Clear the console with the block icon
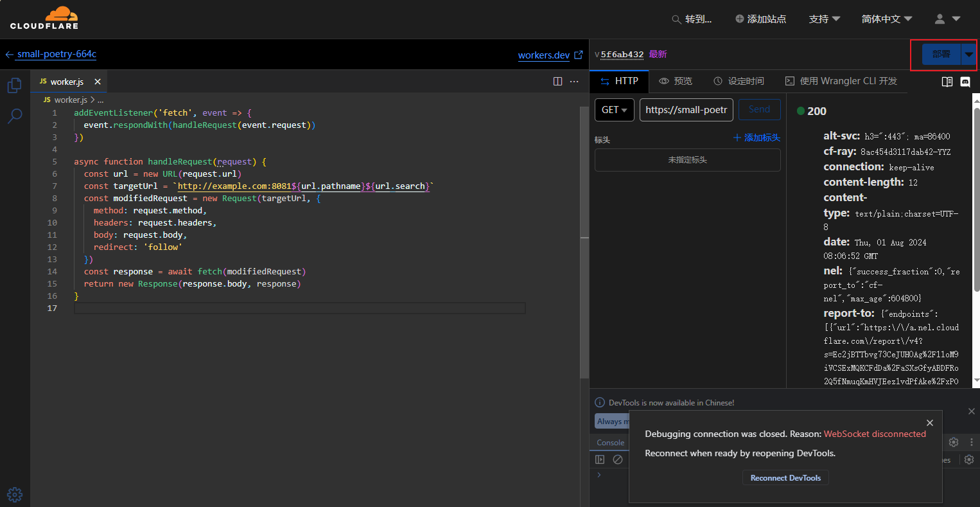 [x=618, y=459]
